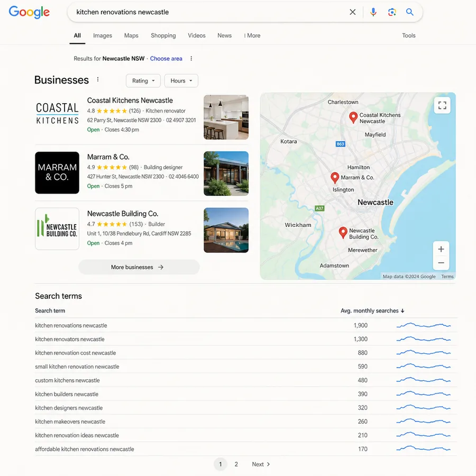This screenshot has width=476, height=476.
Task: Open Marram & Co. logo image
Action: [x=57, y=173]
